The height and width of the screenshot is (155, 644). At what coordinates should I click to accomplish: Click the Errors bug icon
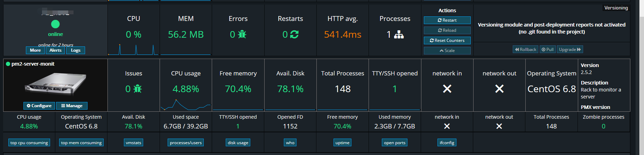pos(242,34)
